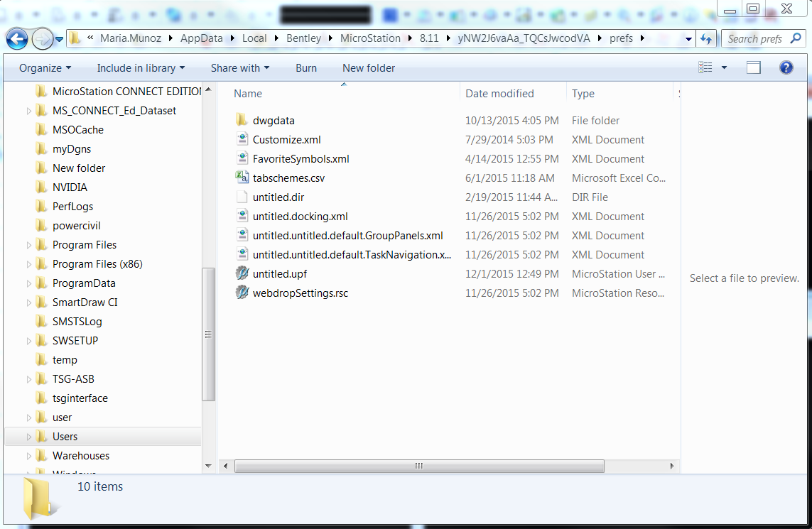Image resolution: width=812 pixels, height=529 pixels.
Task: Select the myDgns folder in tree
Action: [63, 148]
